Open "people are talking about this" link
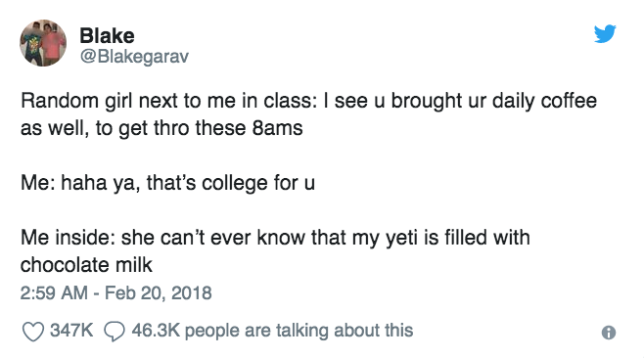The height and width of the screenshot is (358, 644). [x=299, y=331]
